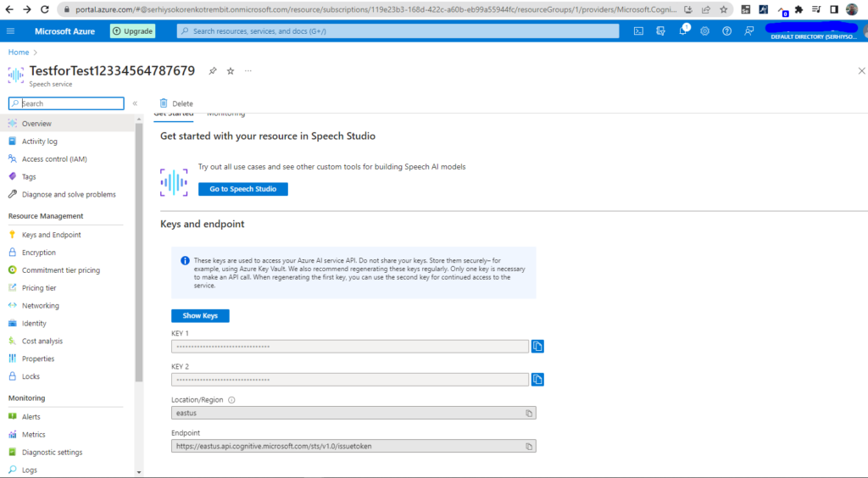Click the browser back arrow
The width and height of the screenshot is (868, 478).
(x=9, y=9)
